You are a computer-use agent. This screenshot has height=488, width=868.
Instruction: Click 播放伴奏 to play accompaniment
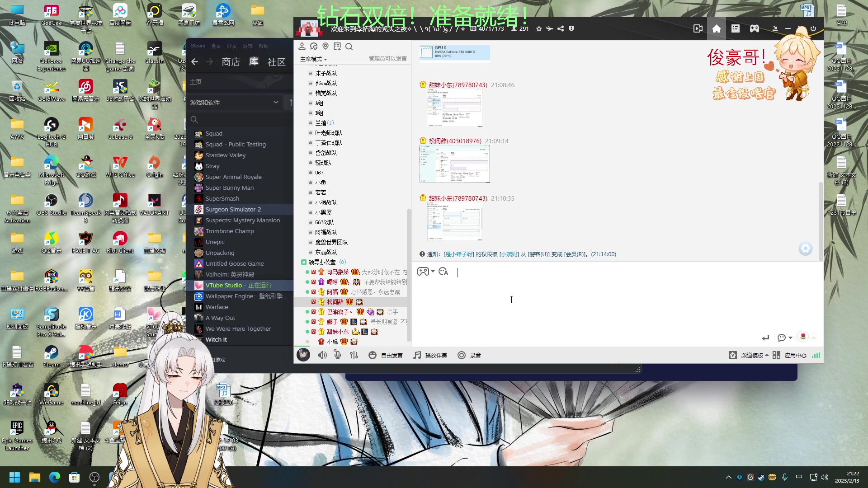[430, 356]
